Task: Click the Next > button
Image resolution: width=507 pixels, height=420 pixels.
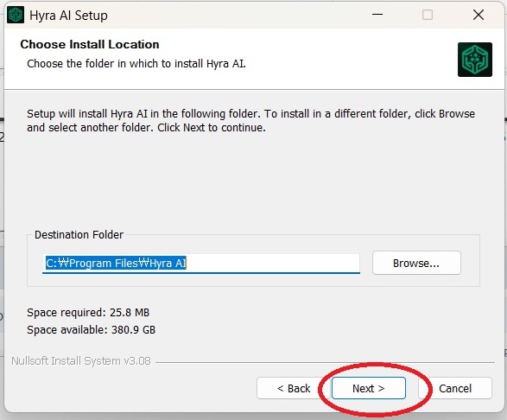Action: [369, 388]
